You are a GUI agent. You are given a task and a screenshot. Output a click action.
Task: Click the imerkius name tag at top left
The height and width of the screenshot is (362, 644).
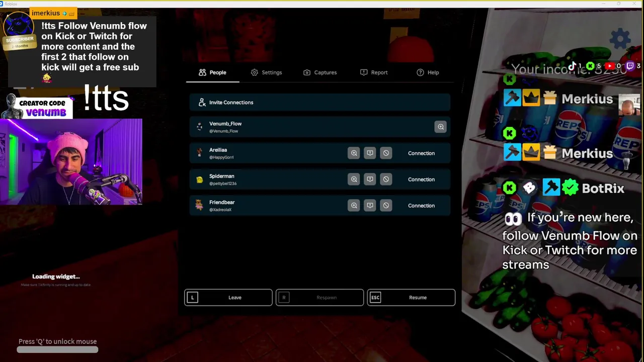click(x=53, y=14)
